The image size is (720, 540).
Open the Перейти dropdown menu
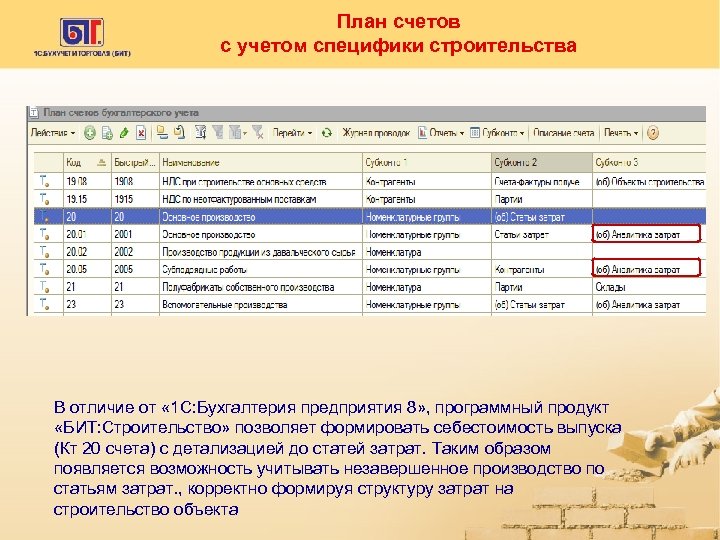click(x=292, y=133)
